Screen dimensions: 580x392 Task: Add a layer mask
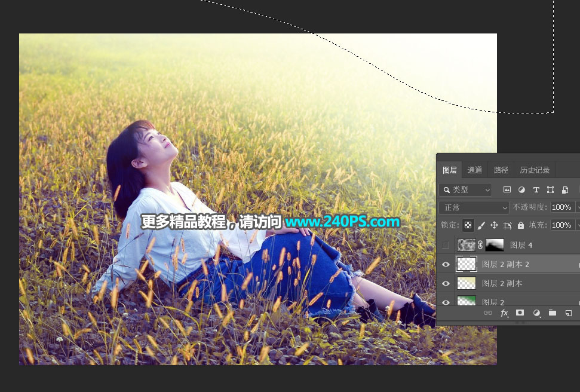pos(520,313)
